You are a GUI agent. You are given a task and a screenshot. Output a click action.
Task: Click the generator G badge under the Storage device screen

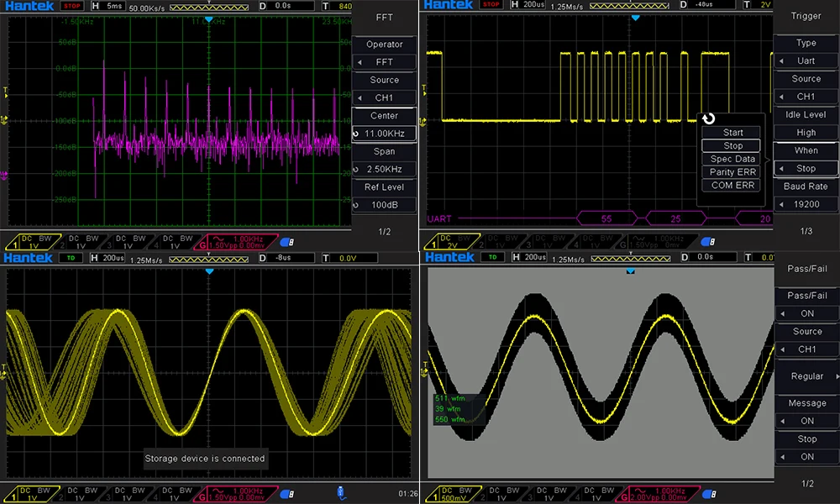pos(236,494)
